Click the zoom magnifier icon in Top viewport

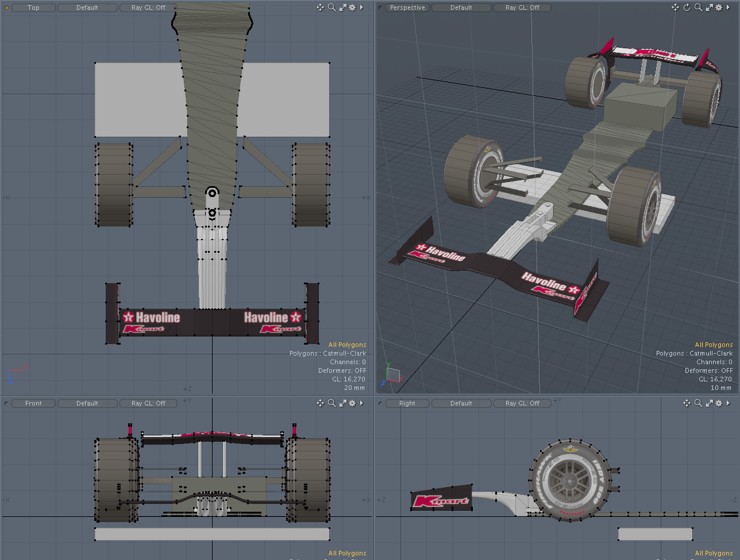point(332,7)
